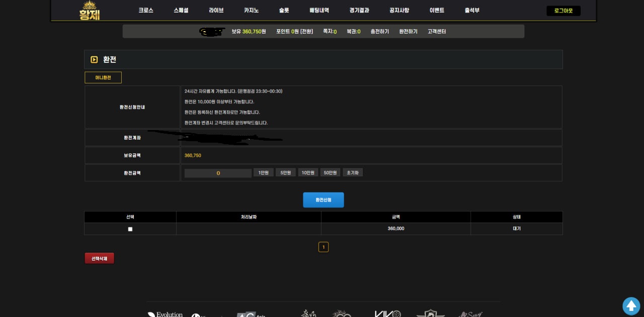644x317 pixels.
Task: Click the Sexy provider logo in footer
Action: point(471,314)
